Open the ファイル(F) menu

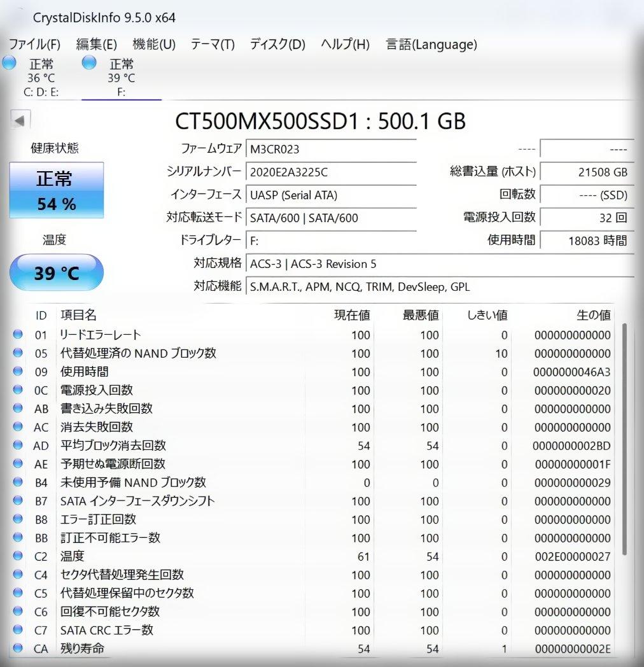point(34,45)
